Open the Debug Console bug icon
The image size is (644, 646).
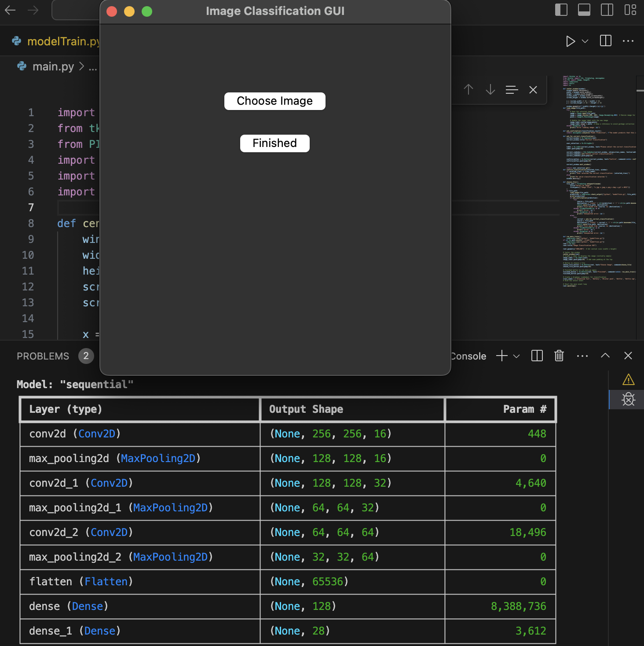tap(628, 399)
